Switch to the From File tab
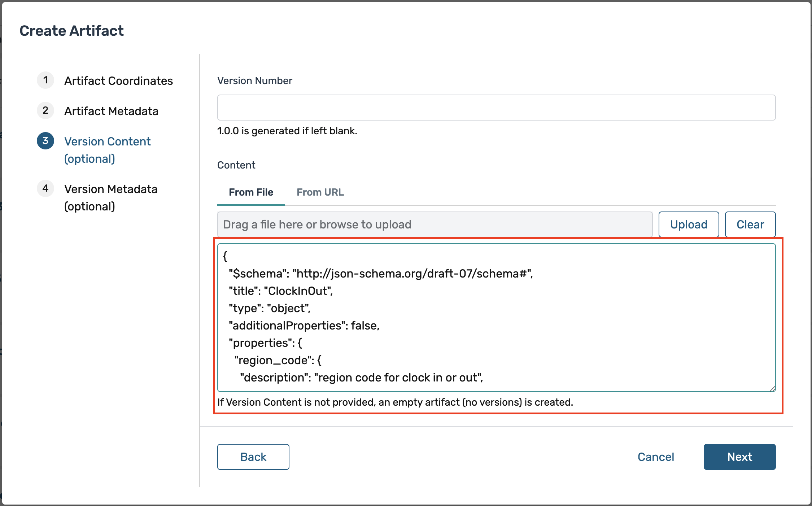 click(251, 192)
